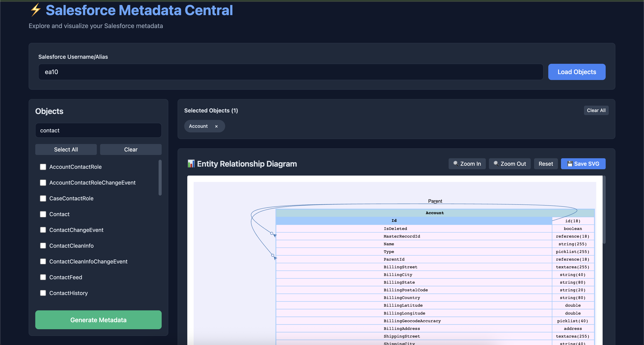644x345 pixels.
Task: Check the Contact object checkbox
Action: 43,214
